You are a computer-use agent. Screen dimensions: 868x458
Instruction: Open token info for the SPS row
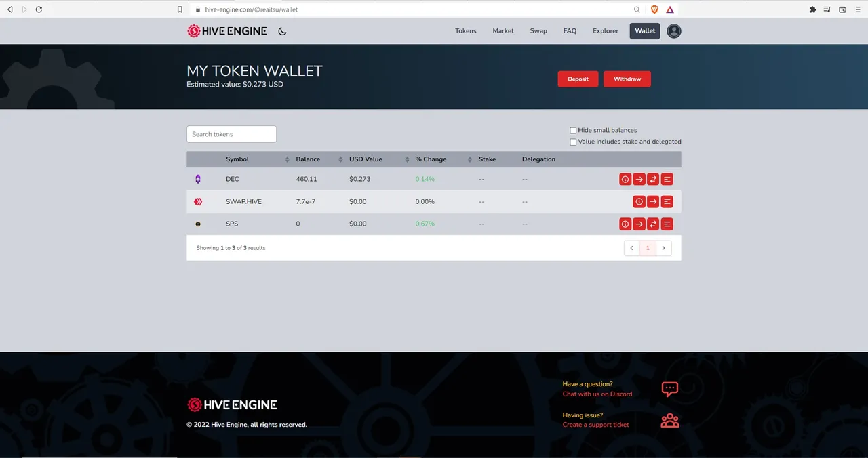coord(625,224)
